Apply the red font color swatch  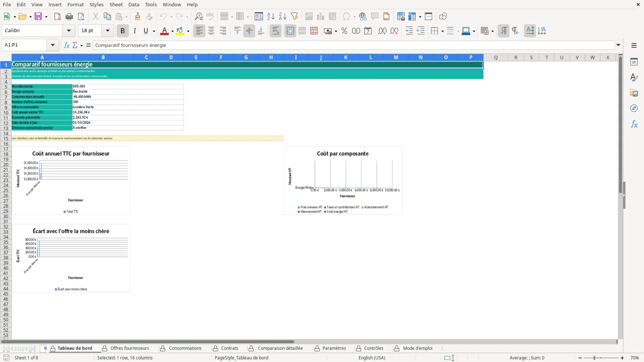[x=164, y=31]
